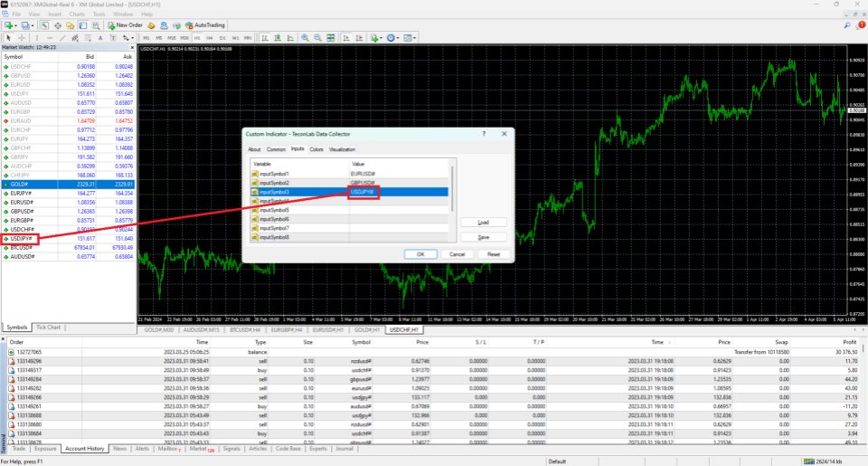Screen dimensions: 868x466
Task: Switch chart to MN timeframe
Action: [x=248, y=38]
